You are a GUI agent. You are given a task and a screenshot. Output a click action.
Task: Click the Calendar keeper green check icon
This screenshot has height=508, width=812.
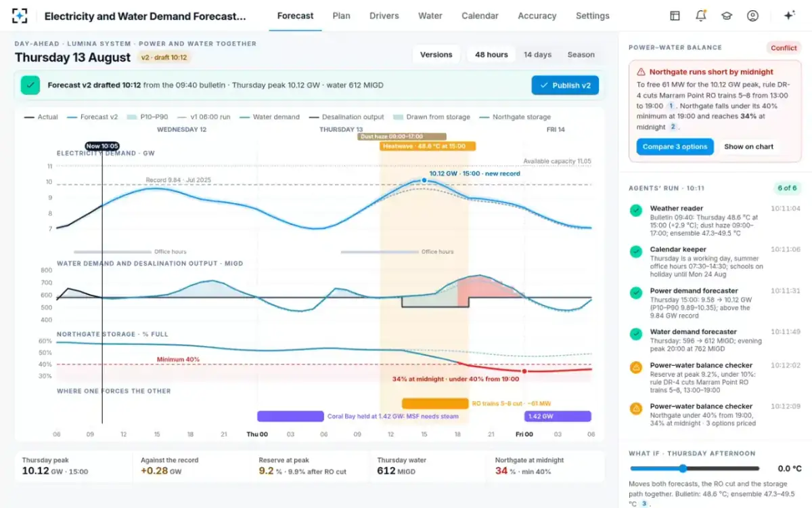coord(636,251)
